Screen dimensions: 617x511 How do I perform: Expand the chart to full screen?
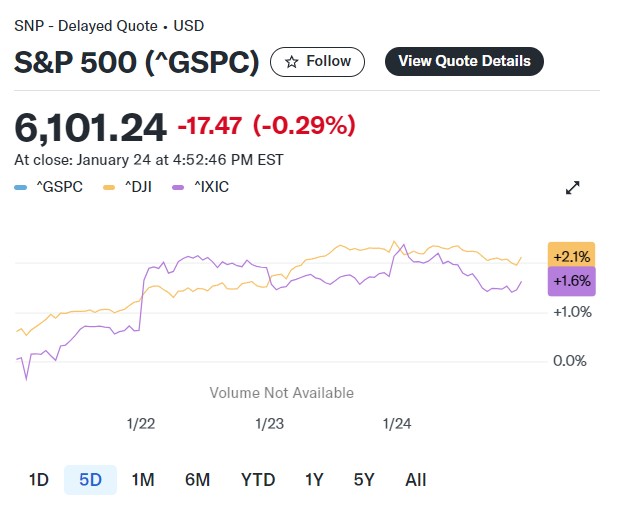(573, 187)
